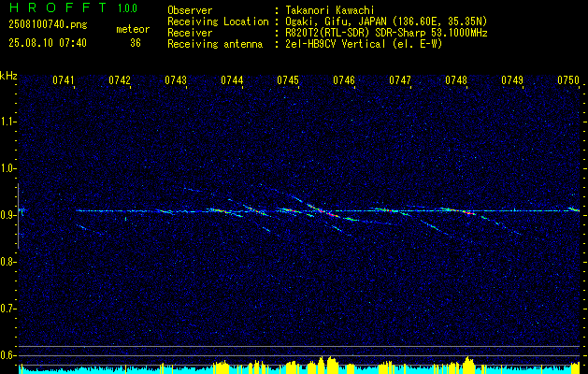Click the 0743 time marker

pyautogui.click(x=176, y=79)
